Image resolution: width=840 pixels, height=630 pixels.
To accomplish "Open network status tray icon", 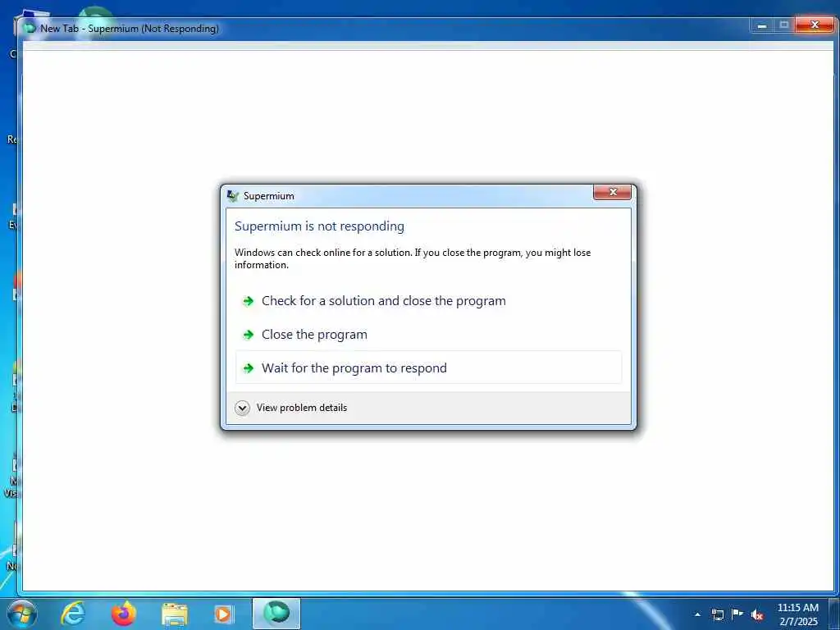I will [717, 614].
